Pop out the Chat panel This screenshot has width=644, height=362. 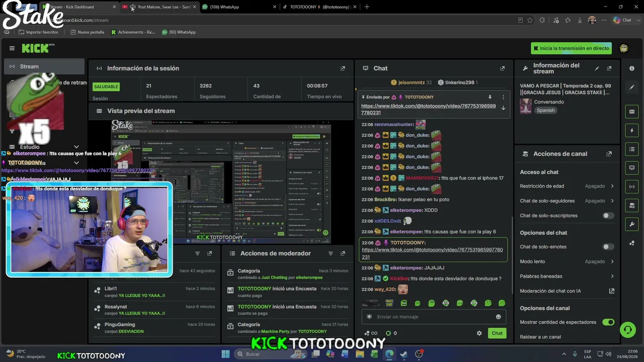tap(502, 68)
